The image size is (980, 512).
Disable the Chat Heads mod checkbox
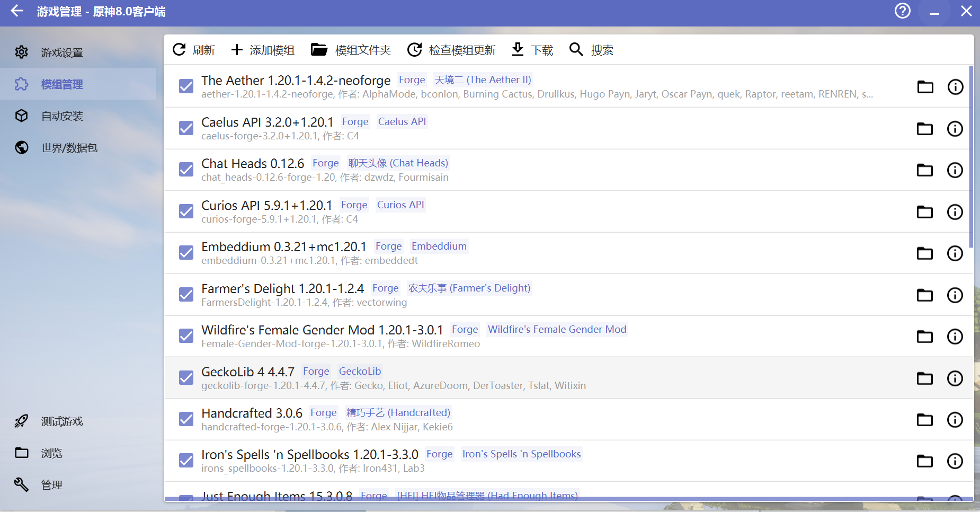point(186,170)
